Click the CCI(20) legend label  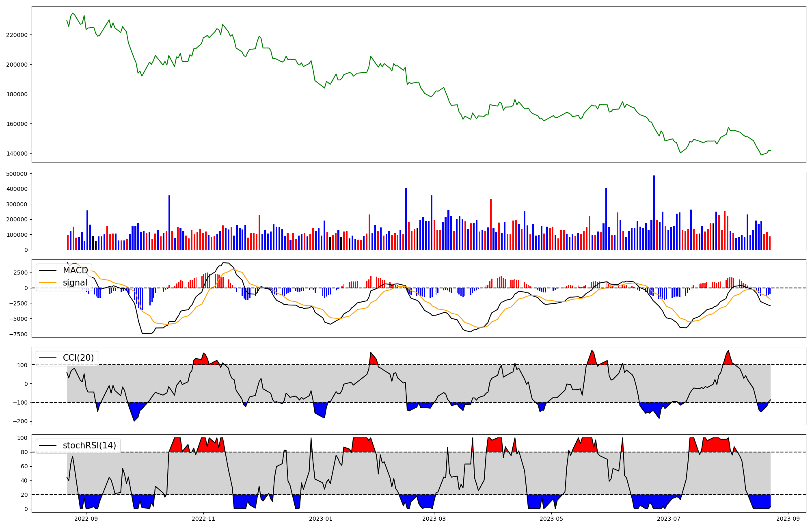(78, 358)
